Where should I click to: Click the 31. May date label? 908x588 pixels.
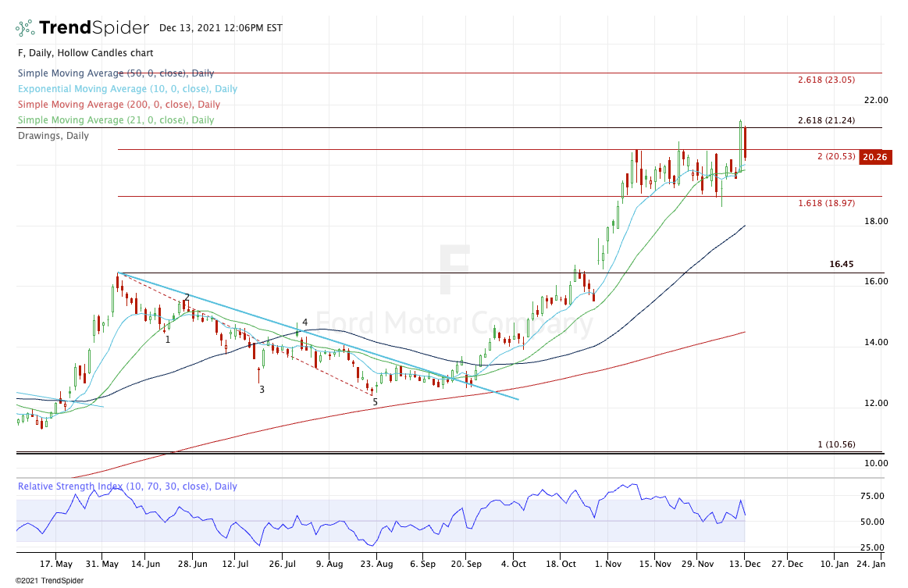tap(101, 565)
